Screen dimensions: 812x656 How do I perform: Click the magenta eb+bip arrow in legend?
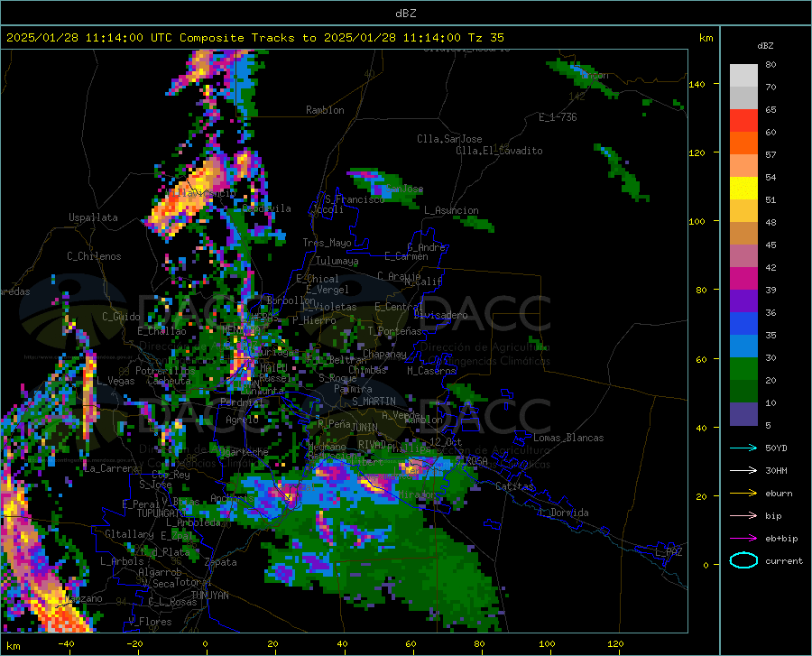coord(743,539)
